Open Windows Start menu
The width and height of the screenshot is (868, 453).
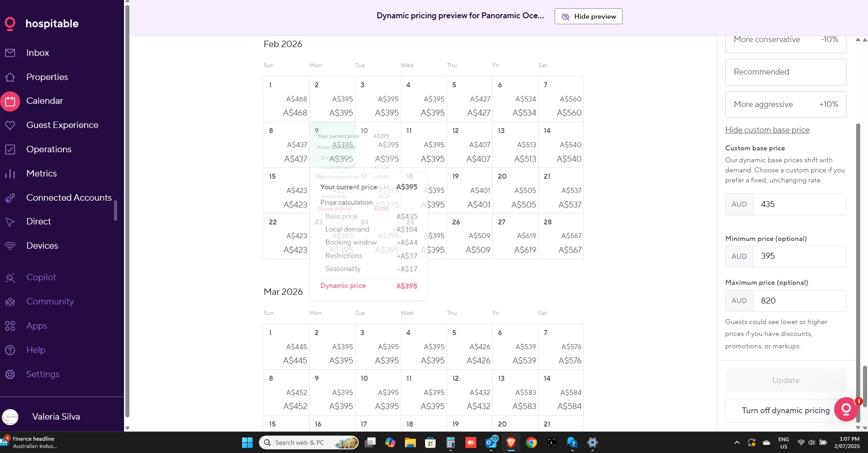pyautogui.click(x=247, y=442)
